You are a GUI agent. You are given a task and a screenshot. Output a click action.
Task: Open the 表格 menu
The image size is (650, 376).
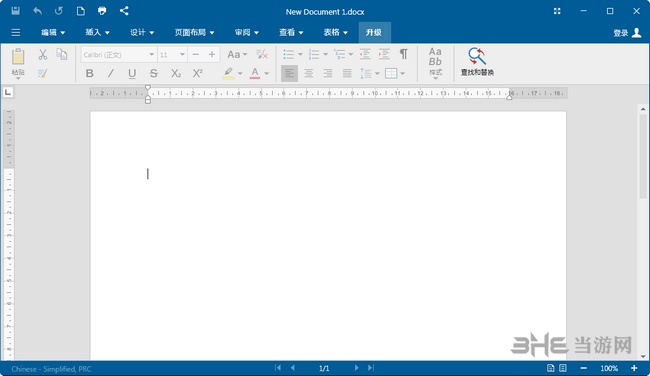tap(335, 32)
